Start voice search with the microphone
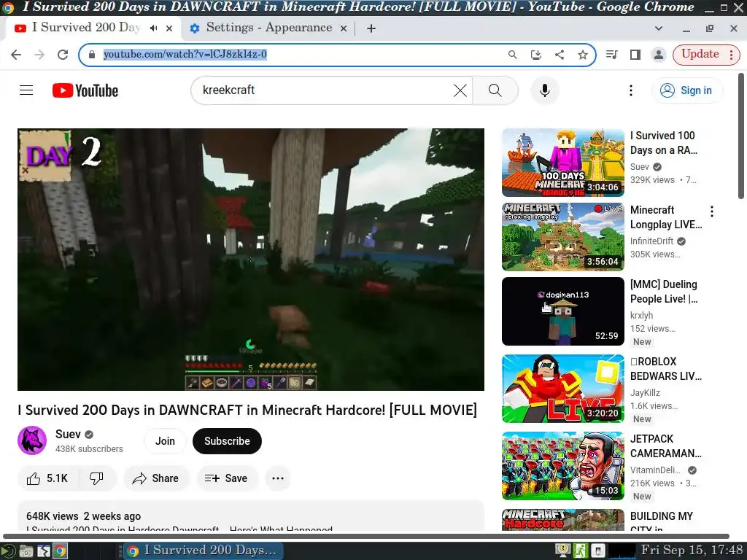Image resolution: width=747 pixels, height=560 pixels. click(x=544, y=90)
